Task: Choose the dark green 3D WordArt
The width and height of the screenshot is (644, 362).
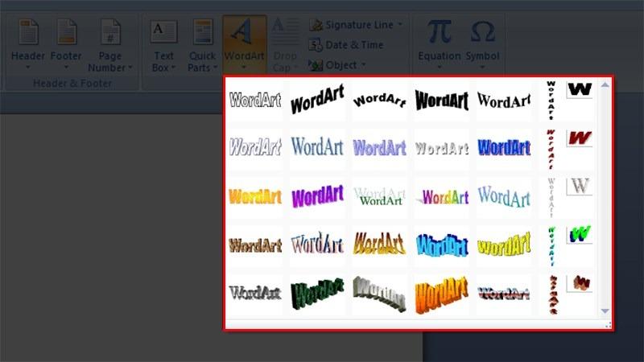Action: 317,294
